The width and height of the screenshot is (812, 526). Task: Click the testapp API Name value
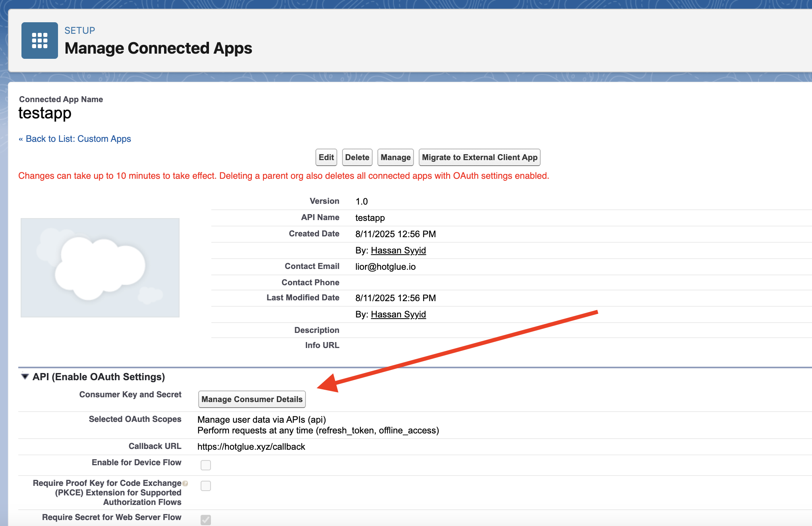pyautogui.click(x=370, y=218)
